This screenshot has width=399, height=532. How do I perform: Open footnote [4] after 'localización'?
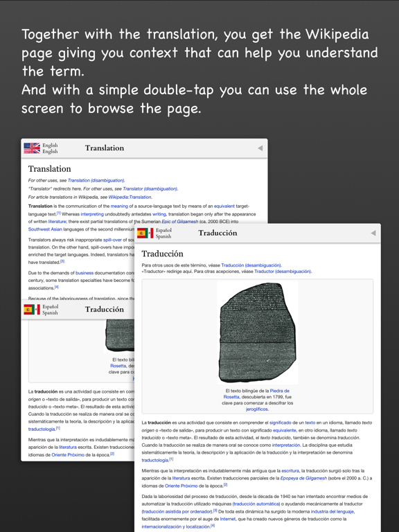pos(213,526)
